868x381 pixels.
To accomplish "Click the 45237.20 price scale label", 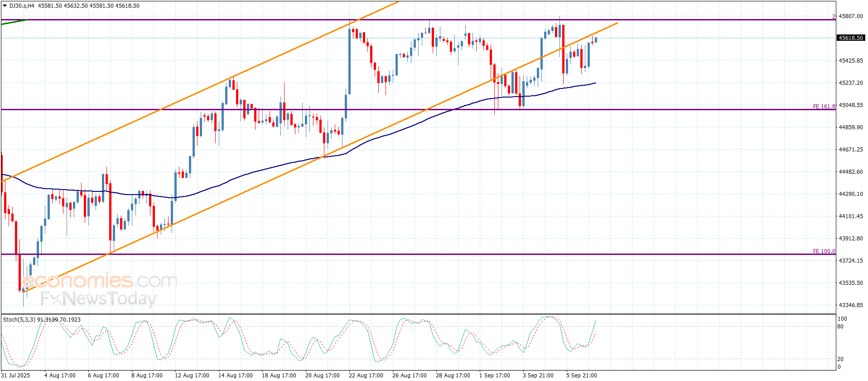I will (851, 83).
